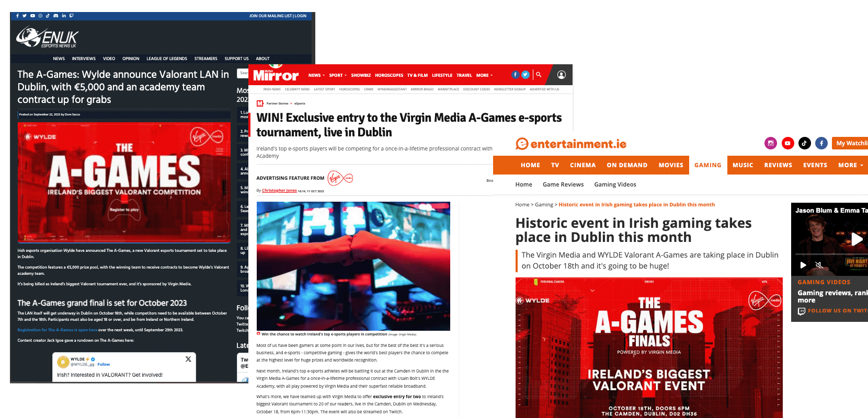
Task: Open entertainment.ie's YouTube icon
Action: click(788, 143)
